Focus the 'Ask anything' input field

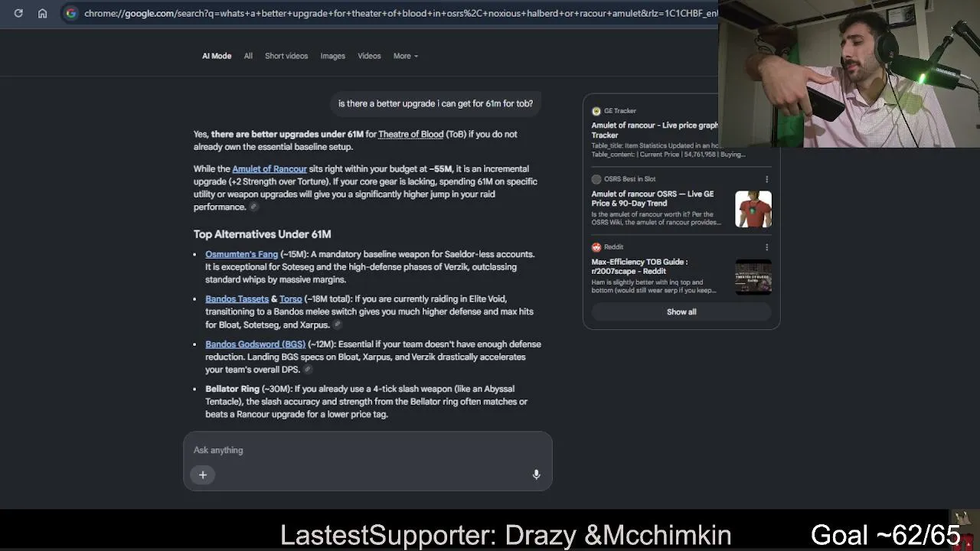click(x=367, y=450)
